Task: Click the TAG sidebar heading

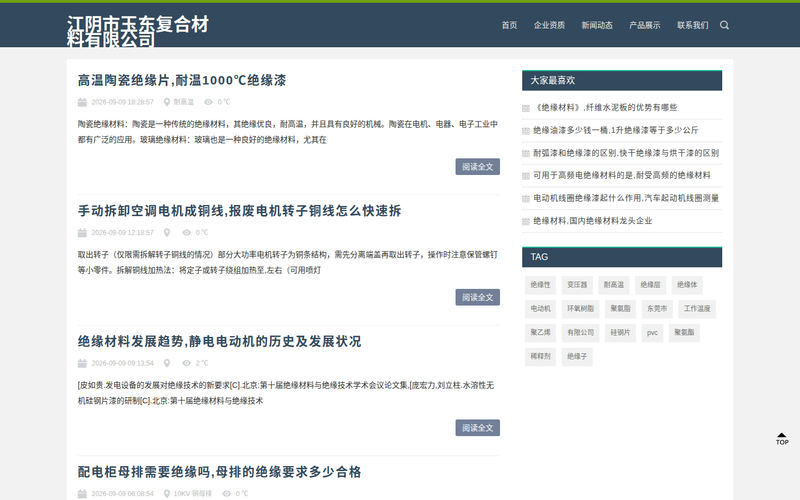Action: pyautogui.click(x=622, y=257)
